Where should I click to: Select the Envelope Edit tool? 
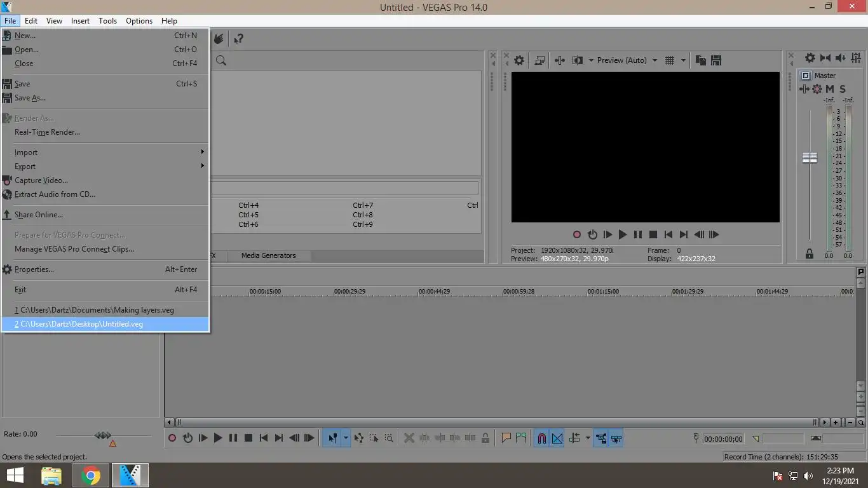[x=359, y=438]
